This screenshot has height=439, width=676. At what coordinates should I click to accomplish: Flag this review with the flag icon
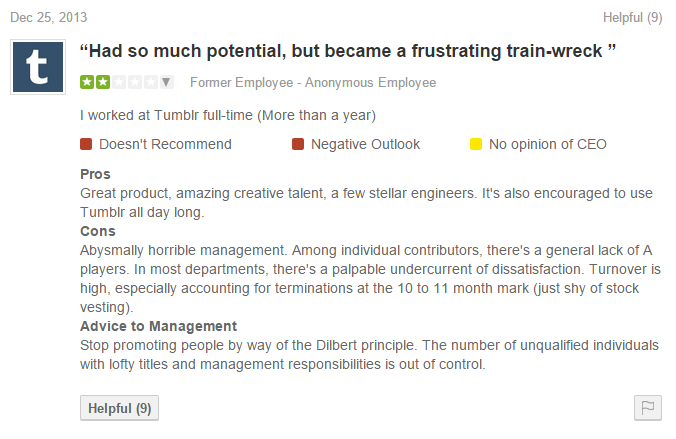[647, 408]
